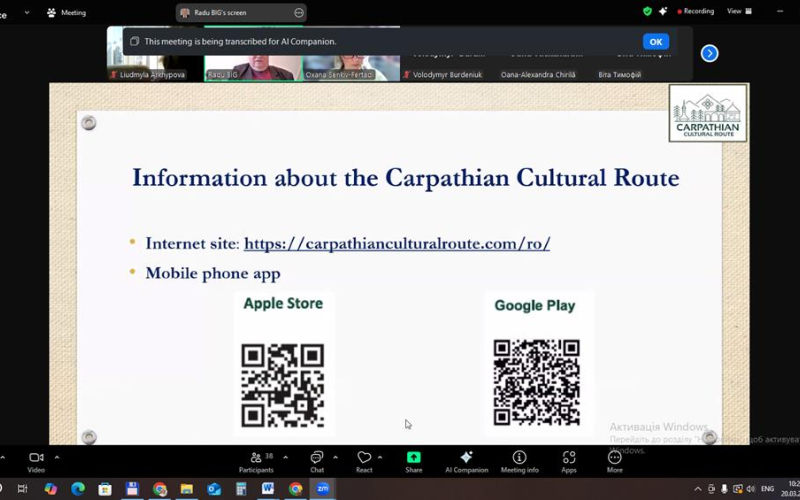Click participant name Oana-Alexandra Chirilă
This screenshot has height=500, width=800.
click(538, 74)
